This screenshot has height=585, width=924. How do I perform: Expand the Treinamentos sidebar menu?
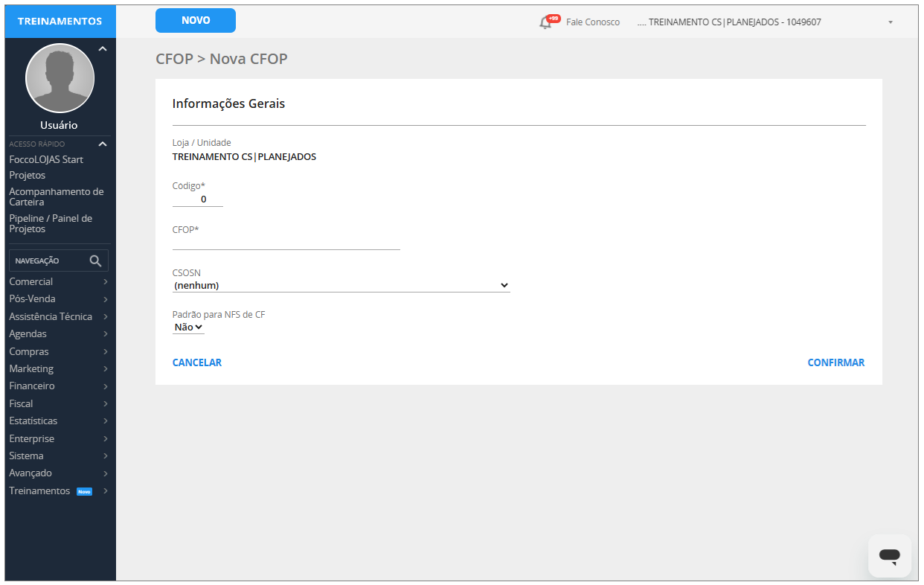click(x=60, y=490)
